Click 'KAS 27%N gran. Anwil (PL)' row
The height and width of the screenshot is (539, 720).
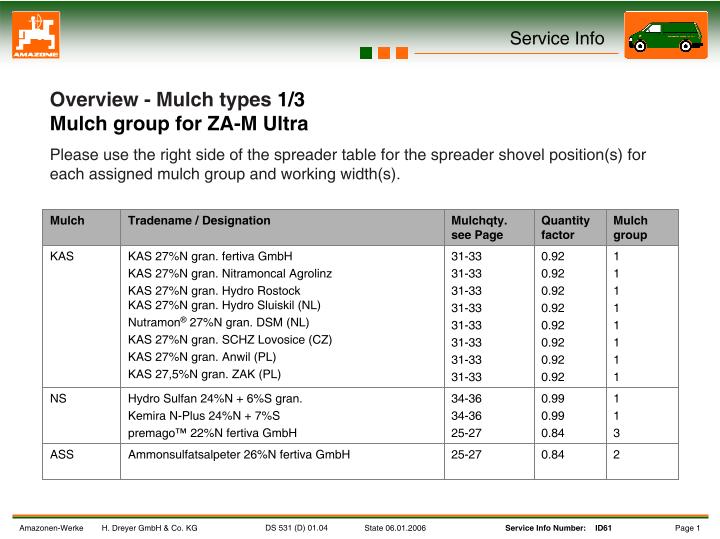(202, 357)
